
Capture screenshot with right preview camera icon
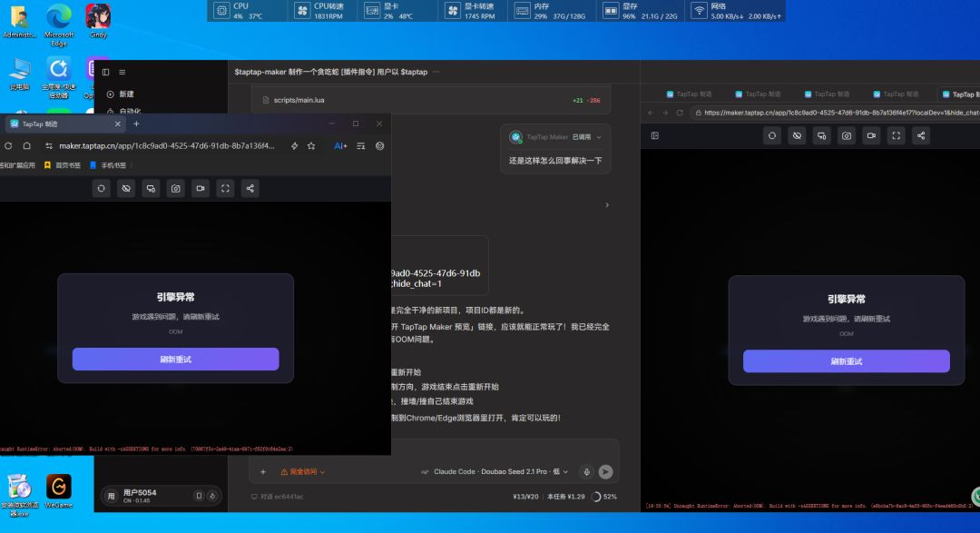click(847, 136)
